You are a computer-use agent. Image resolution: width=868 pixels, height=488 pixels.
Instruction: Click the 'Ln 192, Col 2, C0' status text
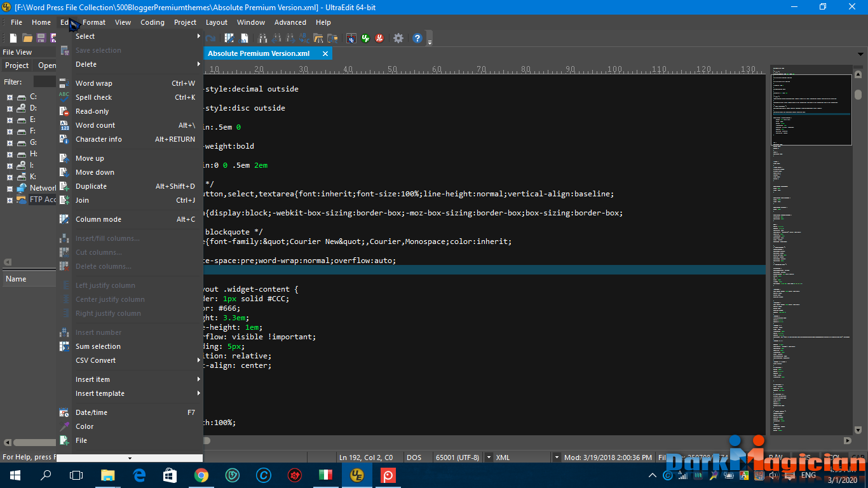pos(366,457)
